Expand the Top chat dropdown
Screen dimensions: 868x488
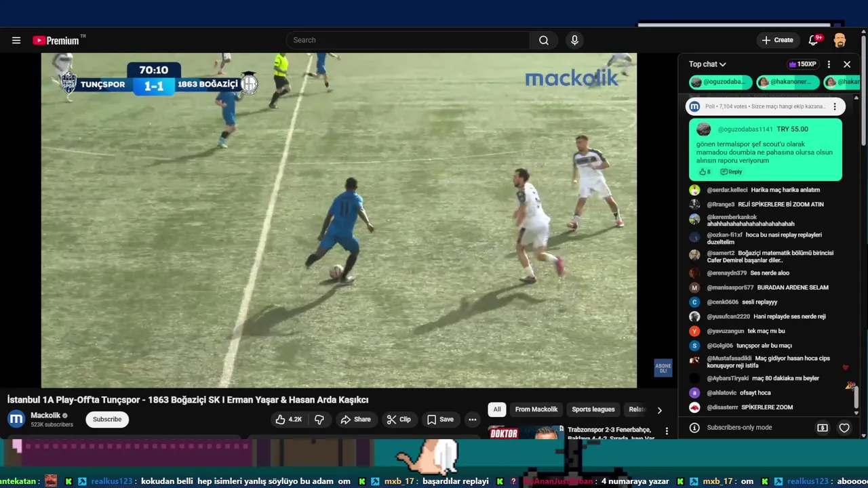[x=707, y=64]
